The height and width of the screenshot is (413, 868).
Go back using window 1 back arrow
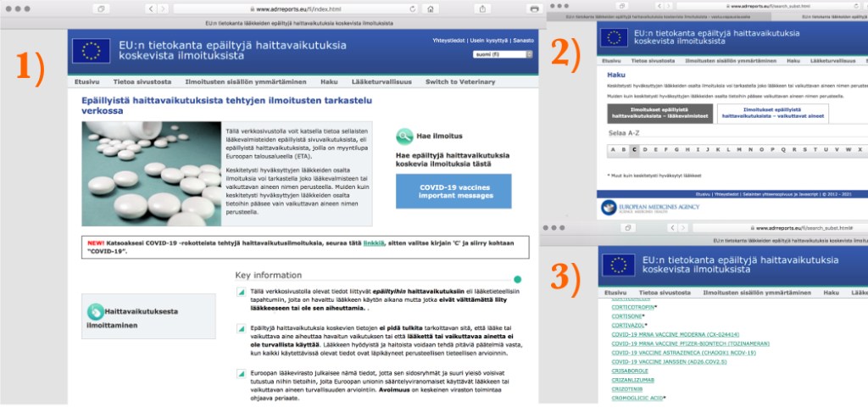click(152, 8)
